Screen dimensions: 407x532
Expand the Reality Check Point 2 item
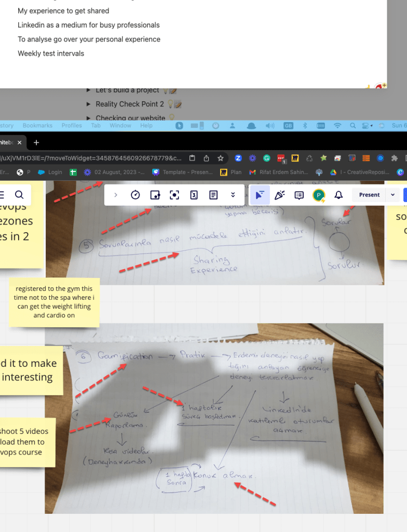coord(89,104)
